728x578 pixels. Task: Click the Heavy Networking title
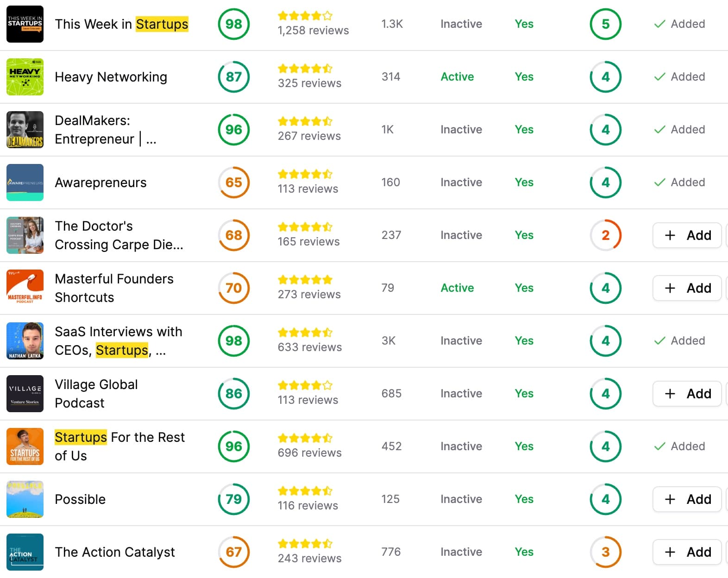click(x=111, y=77)
